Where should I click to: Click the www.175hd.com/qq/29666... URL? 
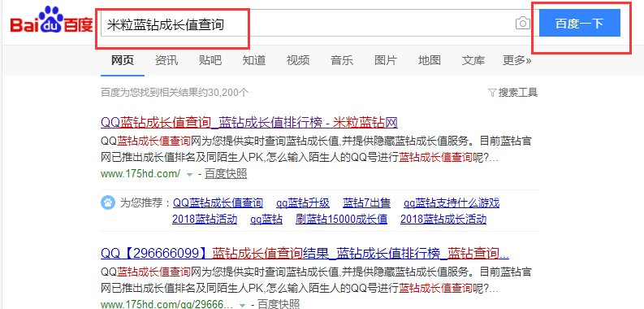(x=166, y=305)
